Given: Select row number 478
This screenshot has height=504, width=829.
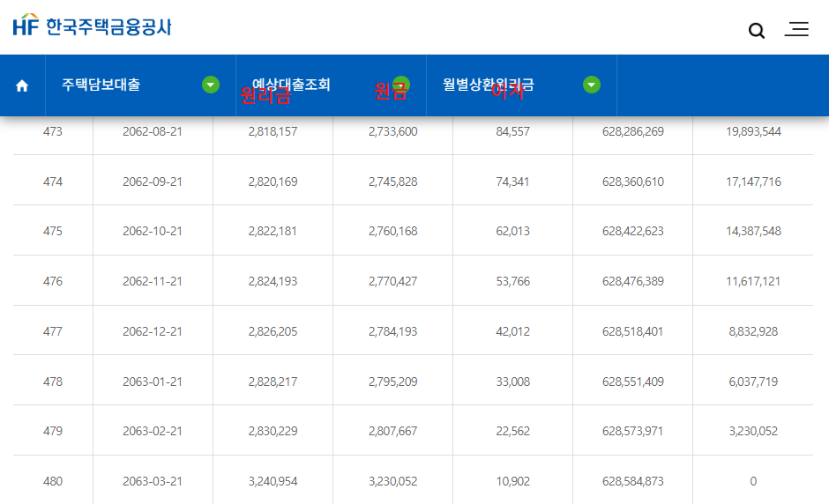Looking at the screenshot, I should [53, 382].
